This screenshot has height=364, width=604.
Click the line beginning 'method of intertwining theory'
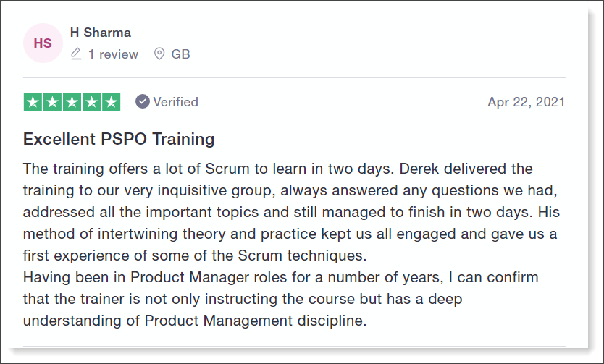point(290,234)
